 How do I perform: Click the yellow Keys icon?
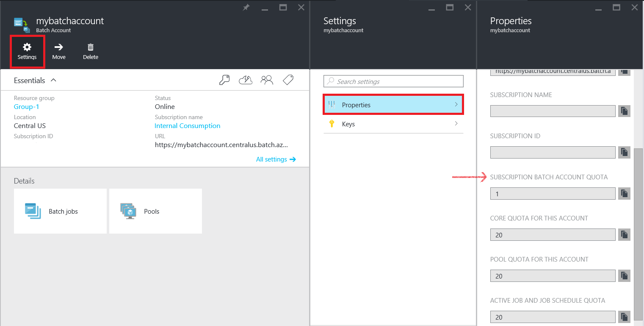(332, 124)
